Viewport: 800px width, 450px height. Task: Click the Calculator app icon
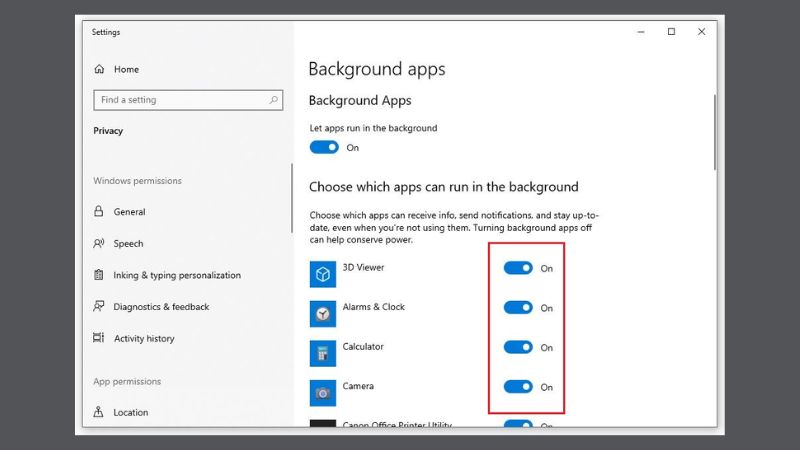click(322, 353)
